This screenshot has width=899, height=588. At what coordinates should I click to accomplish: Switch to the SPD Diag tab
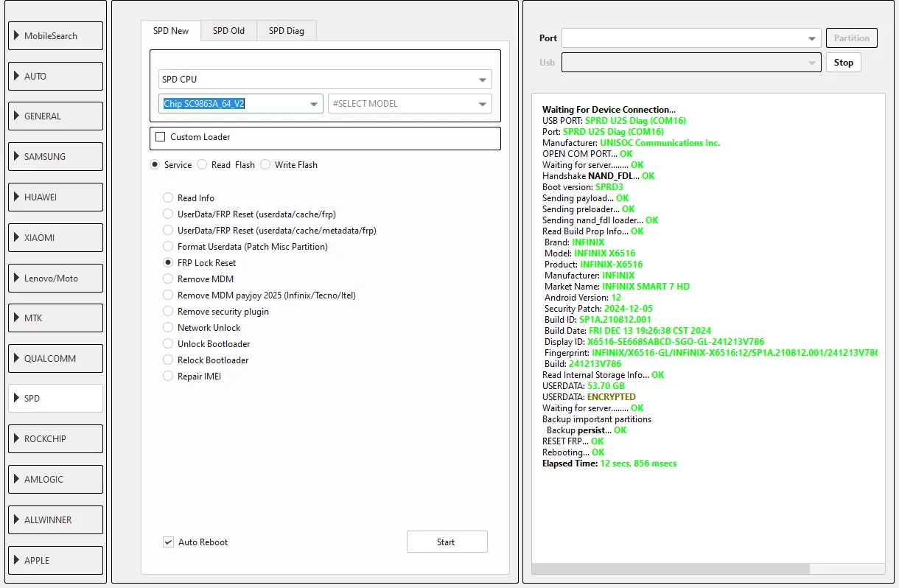[x=286, y=31]
